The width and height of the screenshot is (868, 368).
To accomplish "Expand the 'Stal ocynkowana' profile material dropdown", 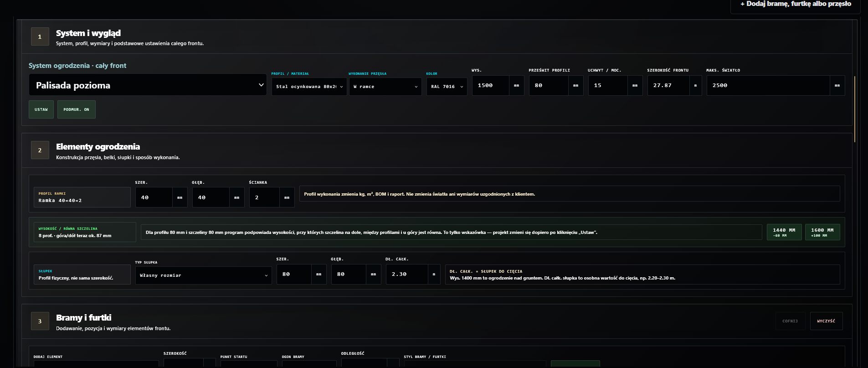I will pos(309,87).
